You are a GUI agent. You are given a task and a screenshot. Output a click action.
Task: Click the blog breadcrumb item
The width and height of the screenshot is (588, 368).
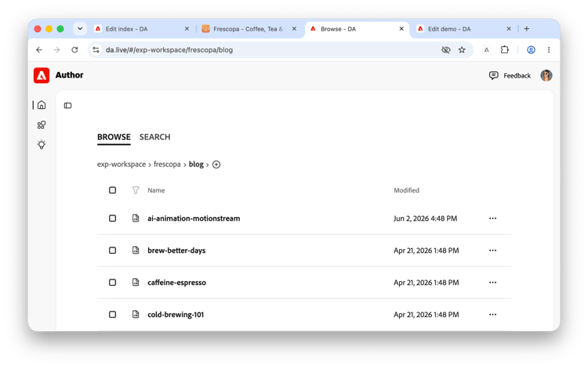pos(196,164)
